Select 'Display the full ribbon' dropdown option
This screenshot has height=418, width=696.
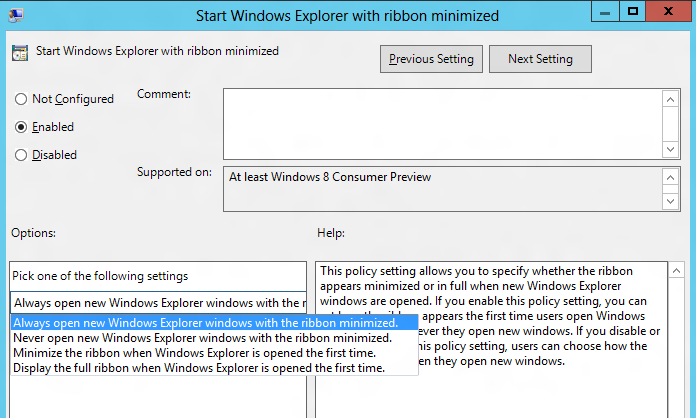click(198, 368)
